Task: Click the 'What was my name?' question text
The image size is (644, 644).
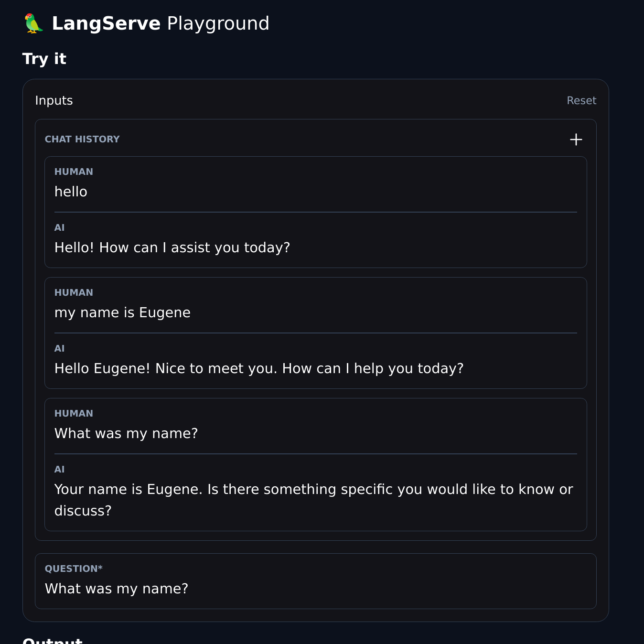Action: (x=117, y=589)
